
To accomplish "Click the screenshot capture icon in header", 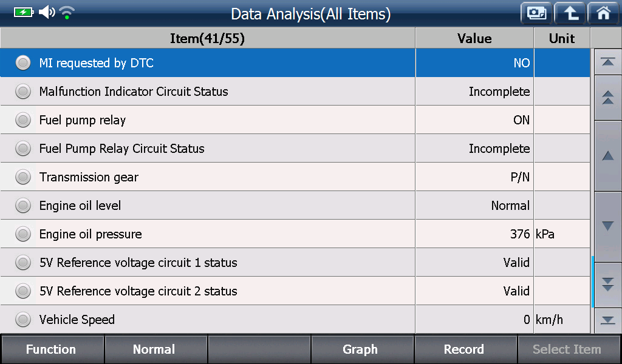I will click(x=536, y=13).
